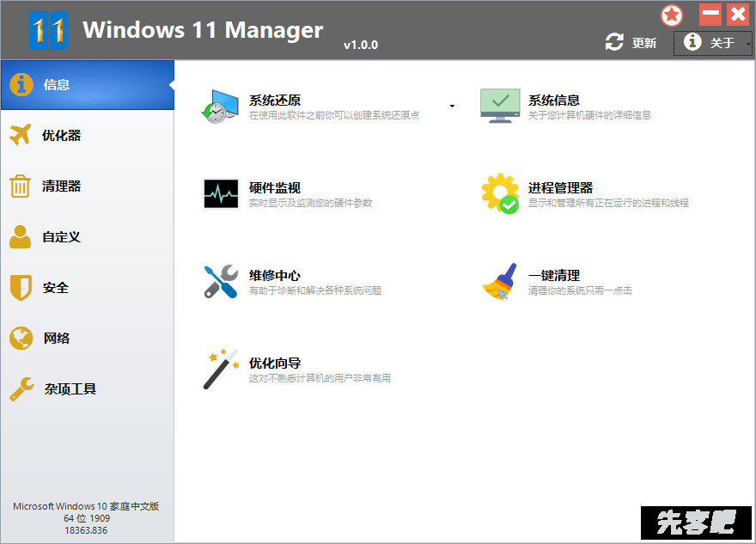Open 杂项工具 (Misc Tools) section

(86, 389)
